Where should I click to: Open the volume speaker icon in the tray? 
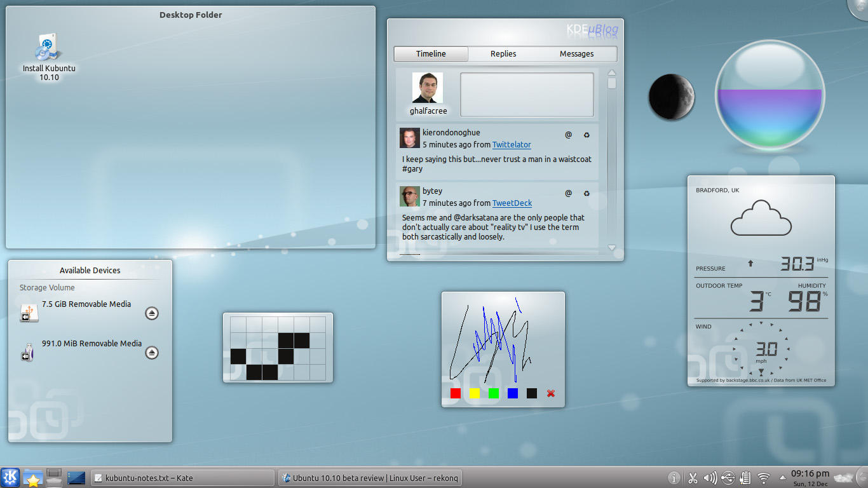coord(710,478)
